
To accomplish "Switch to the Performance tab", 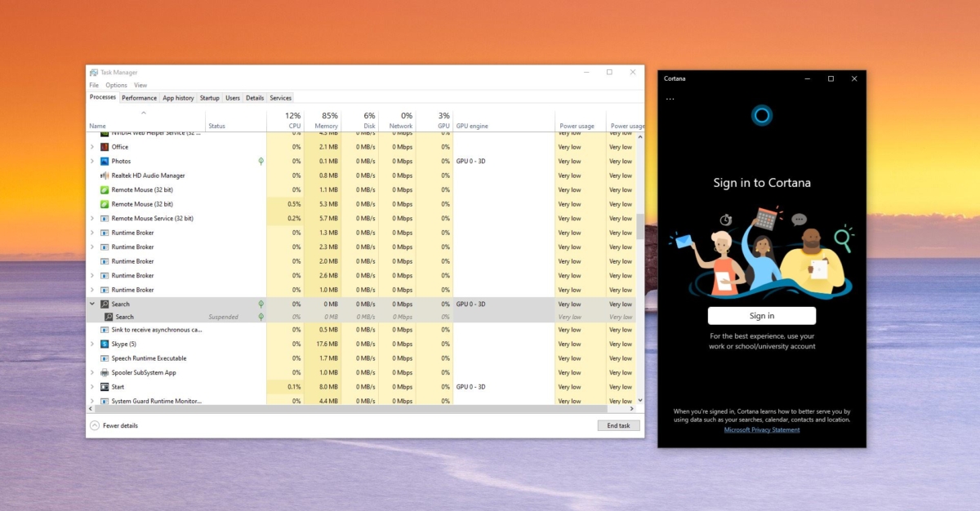I will point(139,97).
